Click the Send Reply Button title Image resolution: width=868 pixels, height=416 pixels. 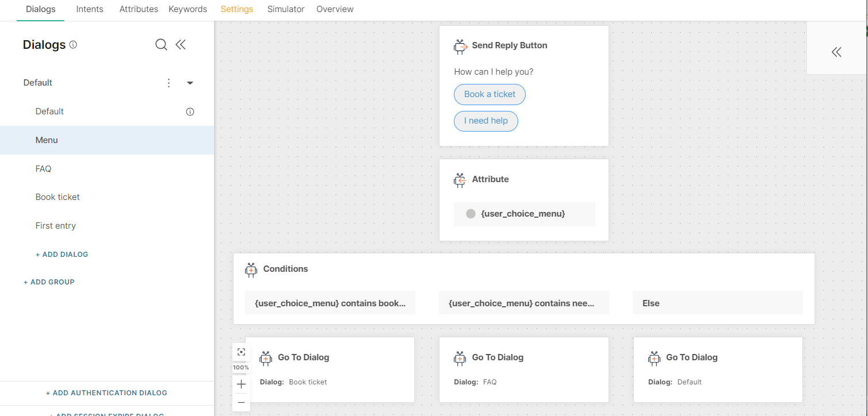(510, 45)
